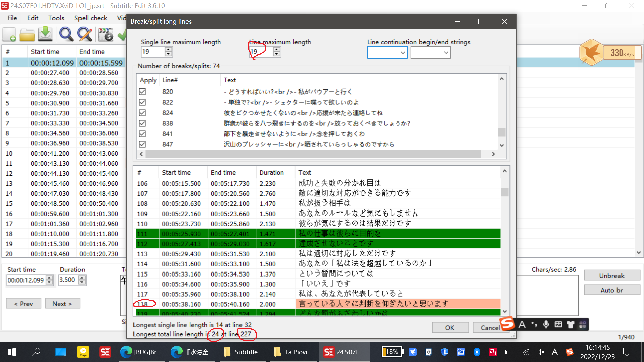Save the current subtitle
Image resolution: width=644 pixels, height=362 pixels.
pyautogui.click(x=45, y=34)
